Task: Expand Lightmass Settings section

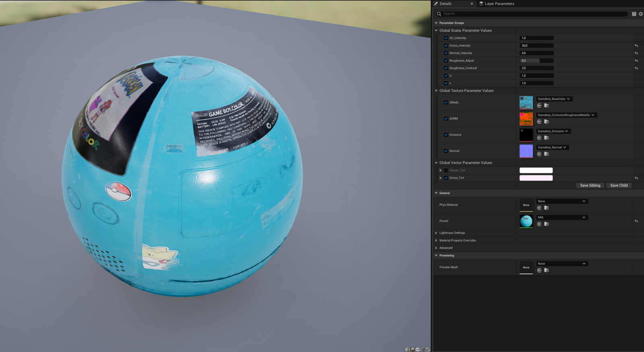Action: point(436,233)
